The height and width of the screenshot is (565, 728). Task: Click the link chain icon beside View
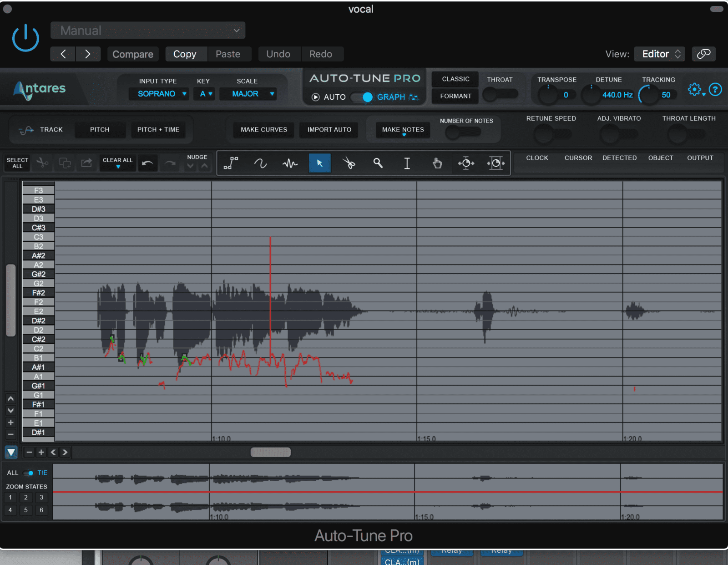703,54
